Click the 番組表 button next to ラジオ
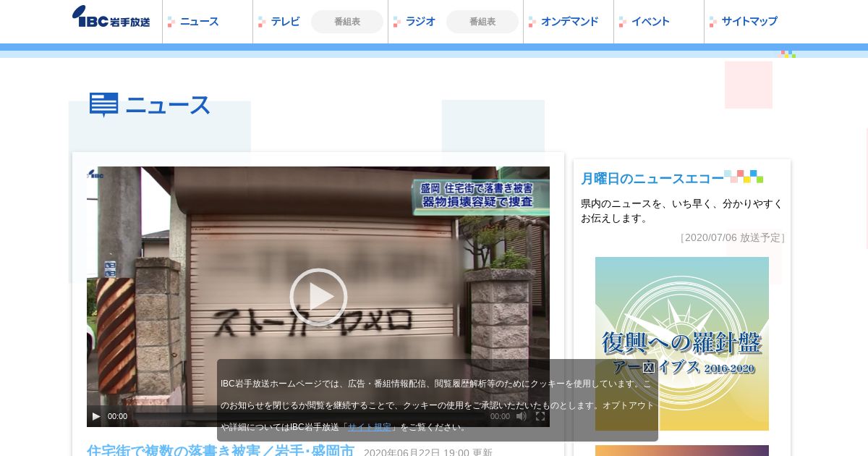Image resolution: width=868 pixels, height=456 pixels. [x=482, y=22]
